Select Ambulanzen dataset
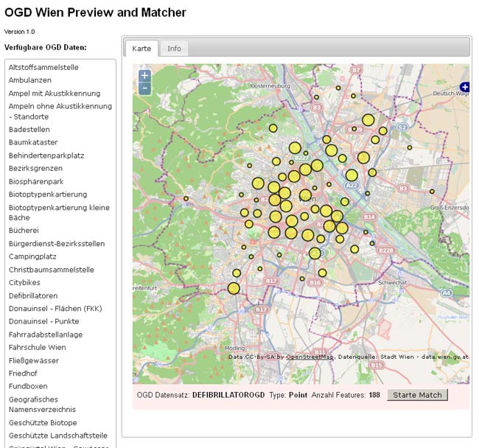The width and height of the screenshot is (479, 448). pos(30,80)
